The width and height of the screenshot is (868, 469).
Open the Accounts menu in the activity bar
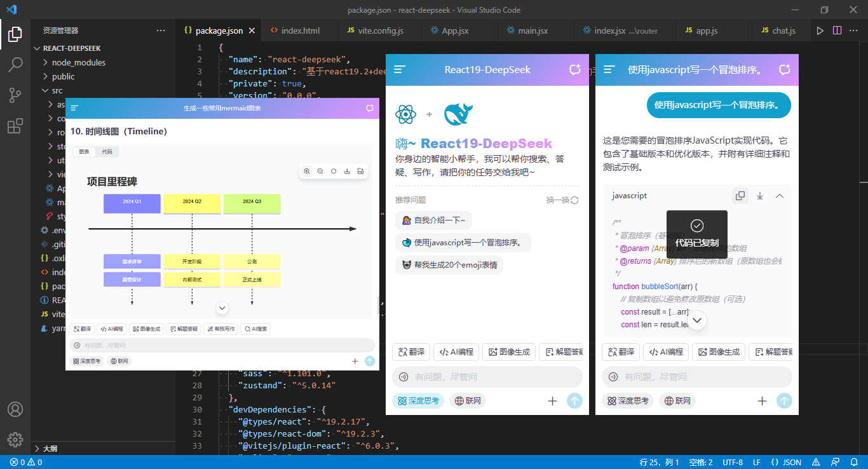[15, 409]
